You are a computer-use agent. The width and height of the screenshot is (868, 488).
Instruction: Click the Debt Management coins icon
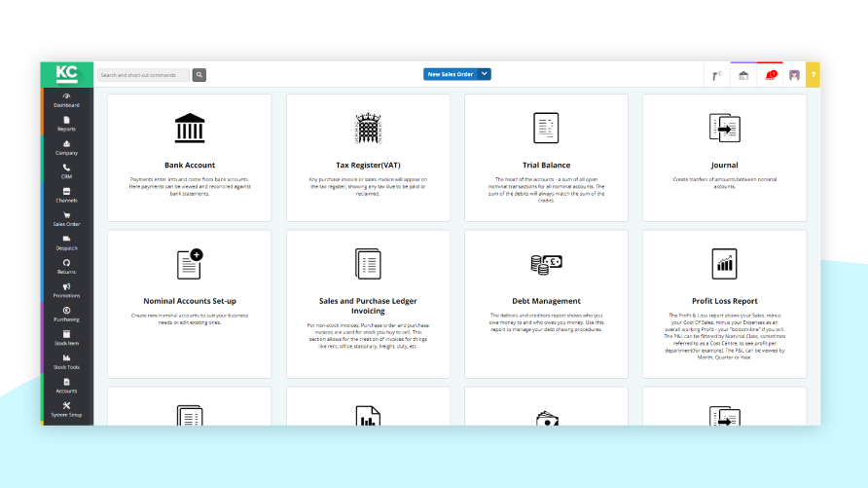pyautogui.click(x=546, y=264)
